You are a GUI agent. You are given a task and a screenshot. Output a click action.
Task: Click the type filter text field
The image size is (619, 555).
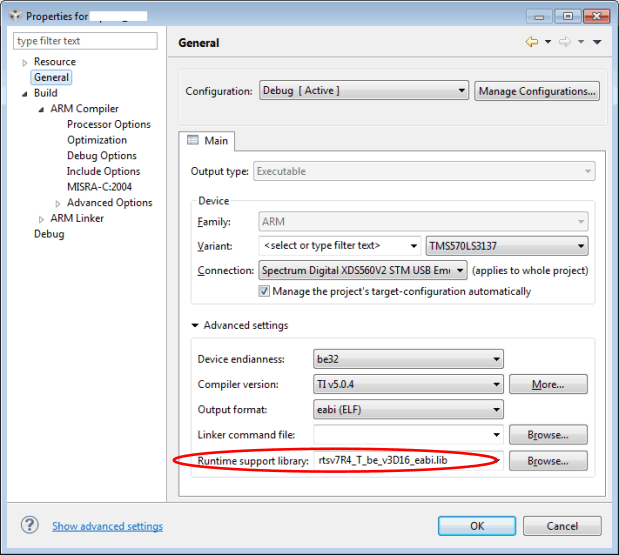[85, 41]
